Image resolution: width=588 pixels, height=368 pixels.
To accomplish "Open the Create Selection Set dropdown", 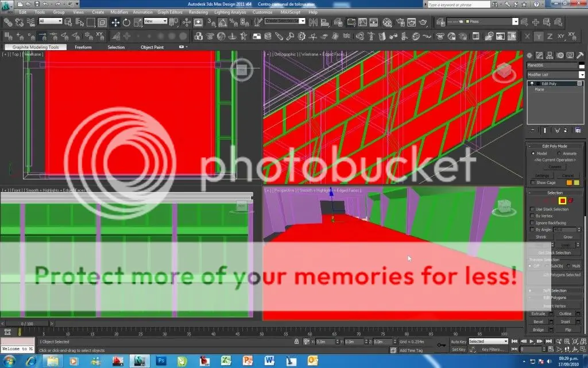I will tap(285, 21).
